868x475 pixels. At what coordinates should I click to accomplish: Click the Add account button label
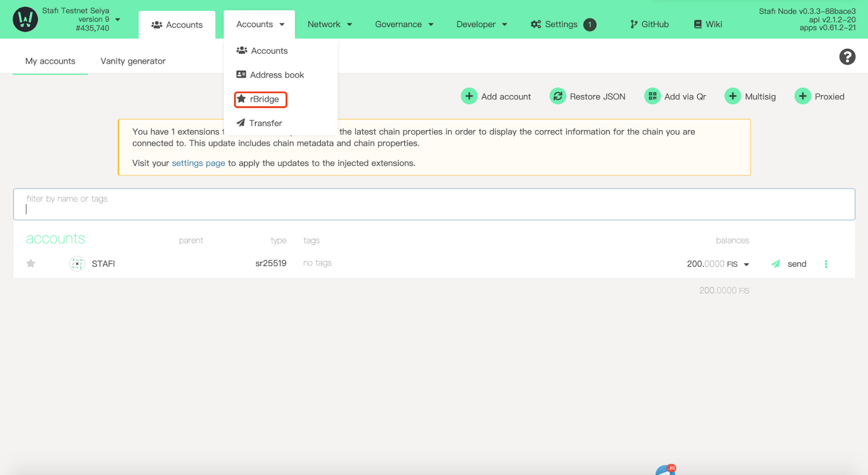(506, 97)
